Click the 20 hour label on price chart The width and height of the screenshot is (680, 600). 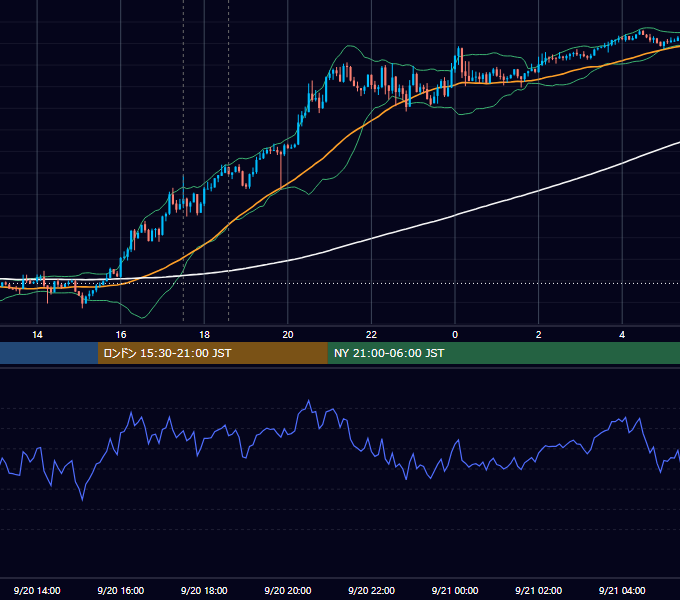[x=288, y=335]
